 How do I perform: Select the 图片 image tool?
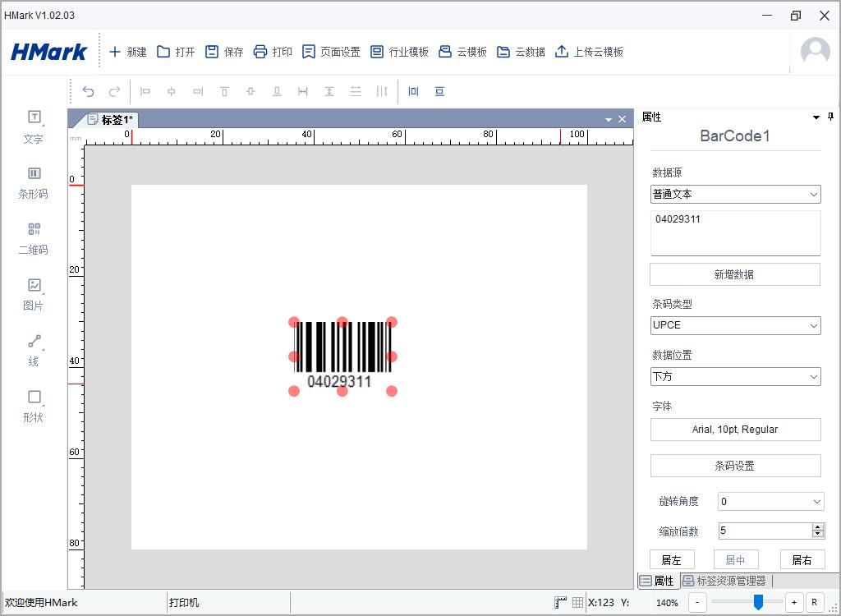(33, 295)
